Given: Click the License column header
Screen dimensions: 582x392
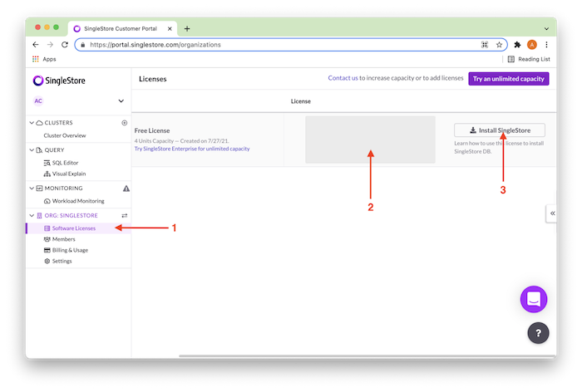Looking at the screenshot, I should click(x=301, y=101).
